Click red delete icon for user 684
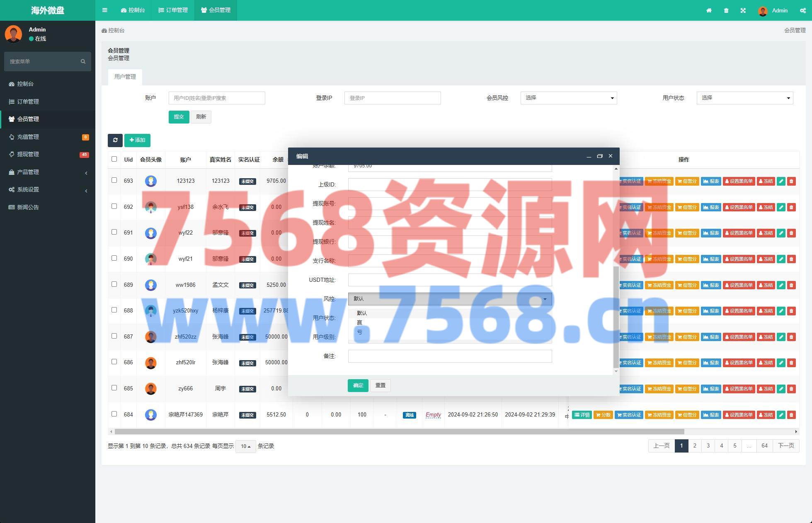 click(791, 415)
